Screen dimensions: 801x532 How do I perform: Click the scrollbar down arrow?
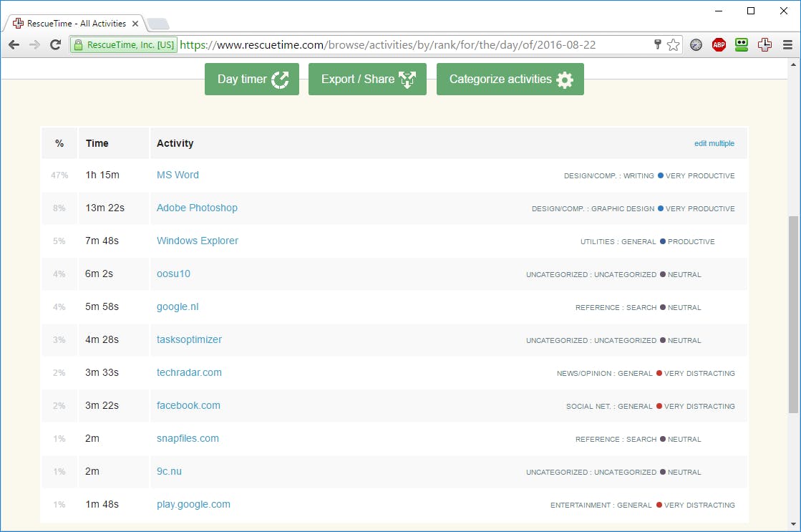pyautogui.click(x=793, y=524)
